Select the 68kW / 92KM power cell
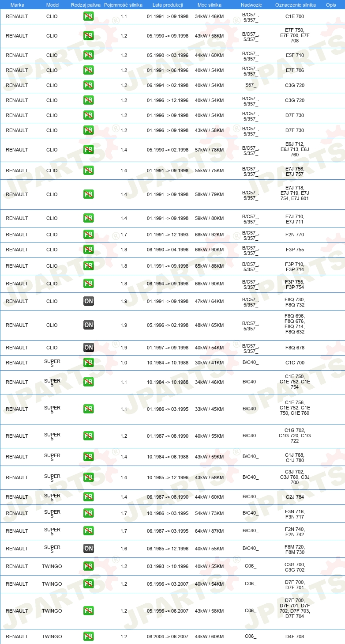345x644 pixels. pos(210,235)
